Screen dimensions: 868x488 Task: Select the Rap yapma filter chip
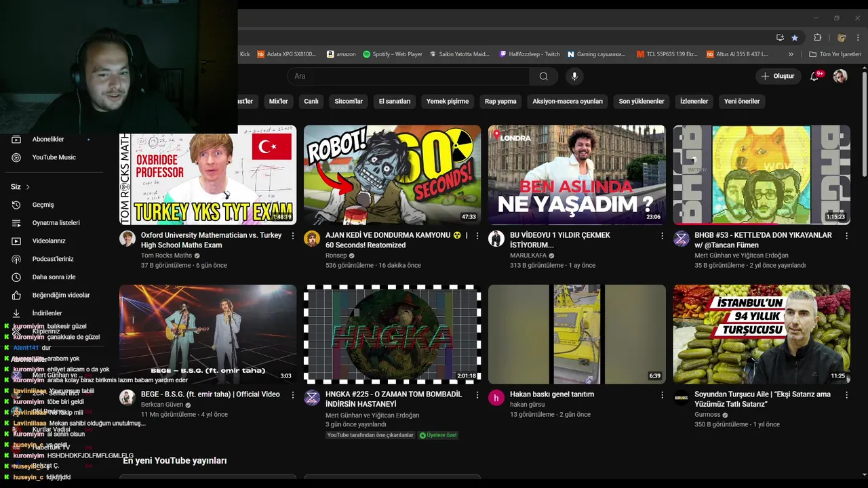click(x=500, y=101)
